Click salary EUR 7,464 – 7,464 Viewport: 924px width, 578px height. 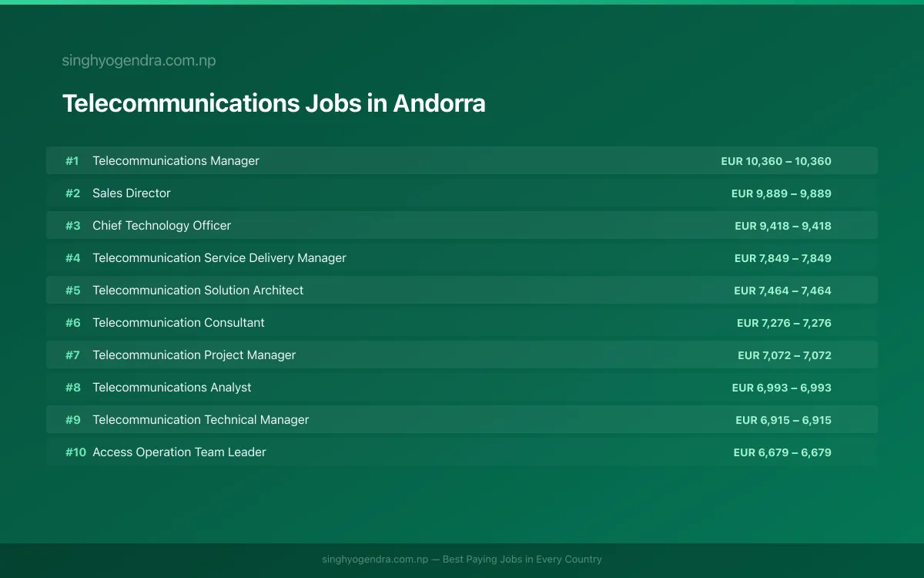tap(783, 291)
